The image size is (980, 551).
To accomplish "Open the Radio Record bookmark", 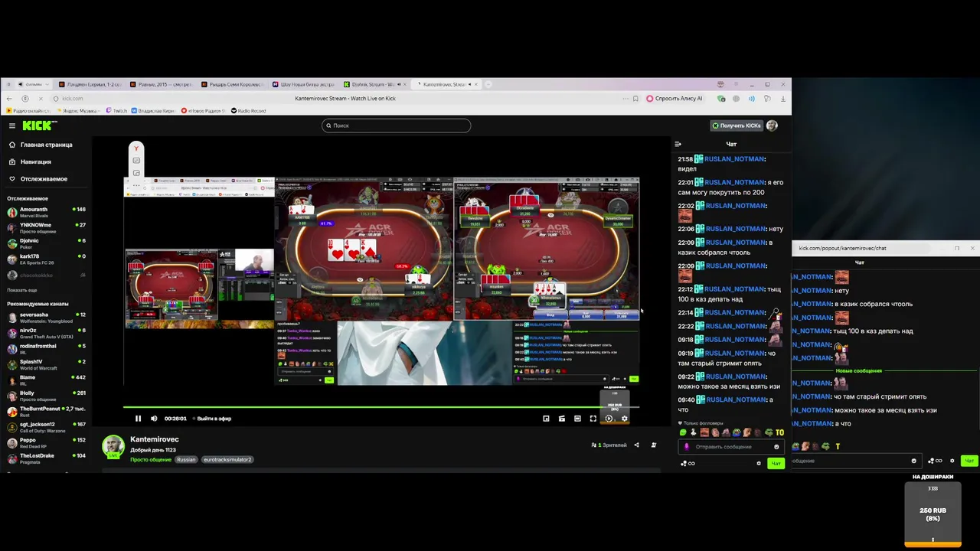I will 249,111.
